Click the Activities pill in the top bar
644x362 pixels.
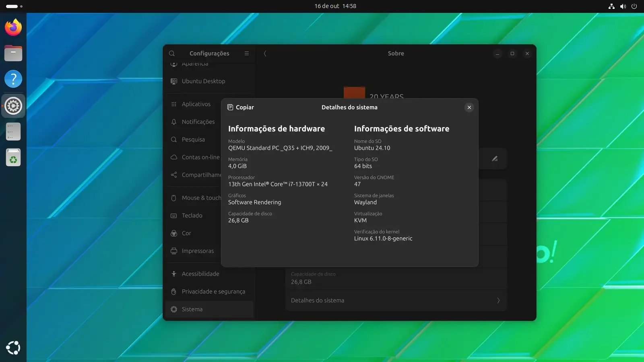pos(14,6)
